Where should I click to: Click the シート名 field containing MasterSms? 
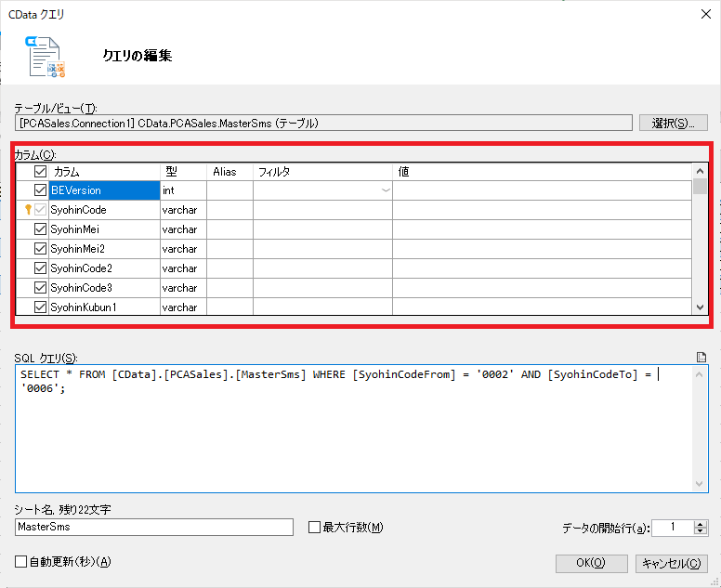[154, 527]
